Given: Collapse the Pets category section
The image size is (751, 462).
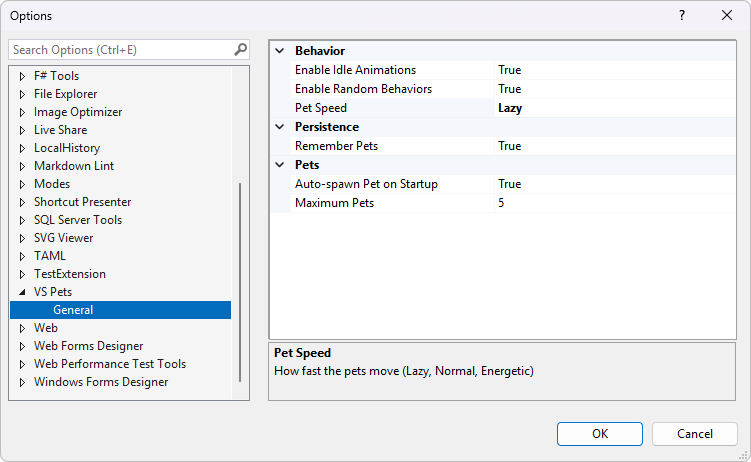Looking at the screenshot, I should point(279,165).
